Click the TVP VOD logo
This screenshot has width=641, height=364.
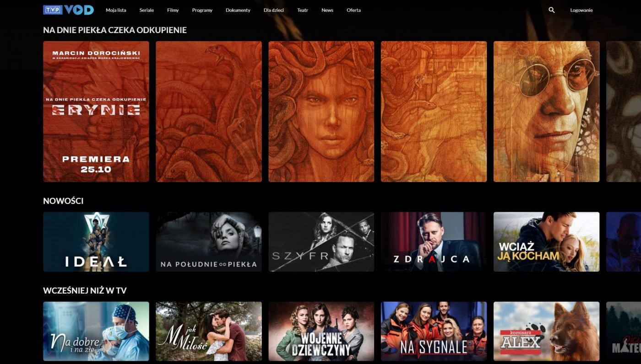click(68, 10)
